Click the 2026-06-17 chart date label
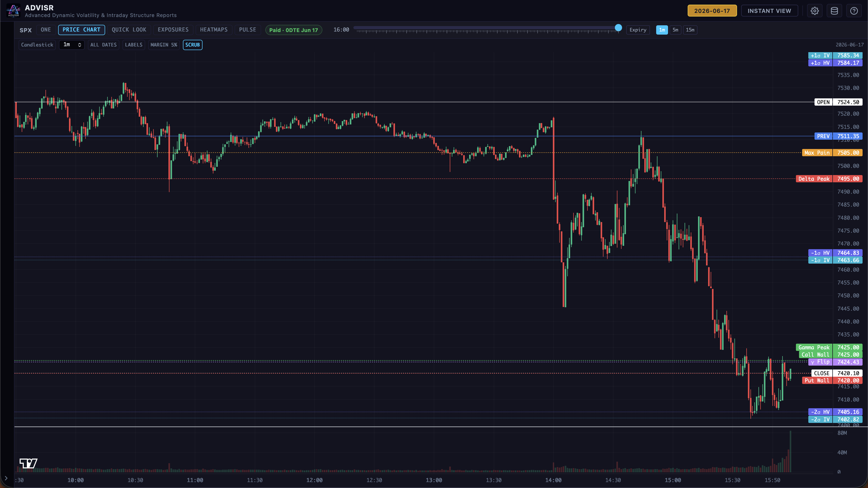The image size is (868, 488). [x=849, y=45]
